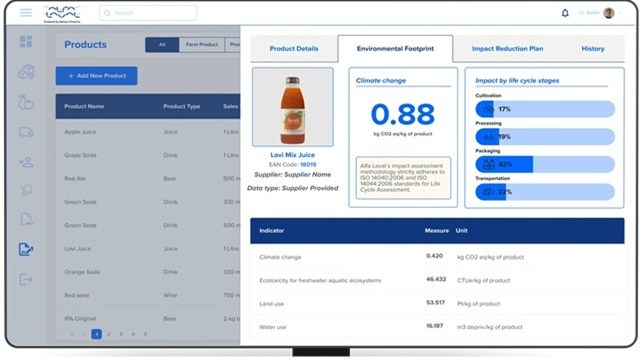Viewport: 640px width, 360px height.
Task: Select the boxes inventory sidebar icon
Action: [26, 72]
